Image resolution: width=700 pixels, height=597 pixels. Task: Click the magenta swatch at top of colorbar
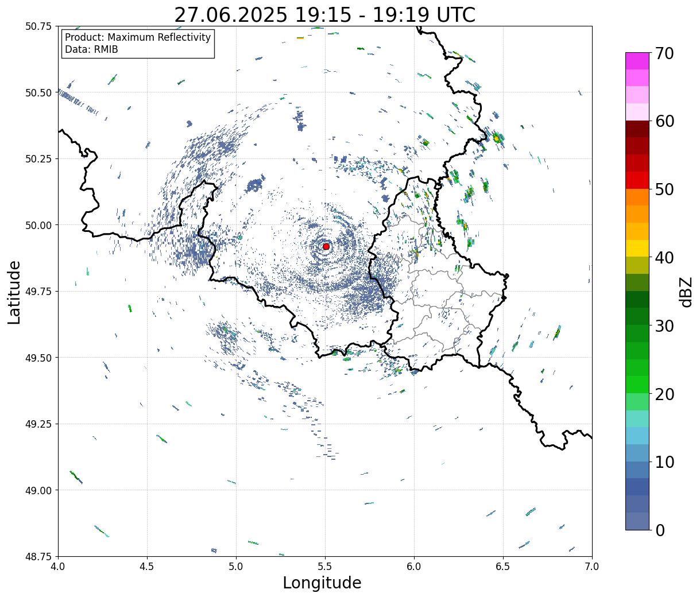click(x=637, y=61)
